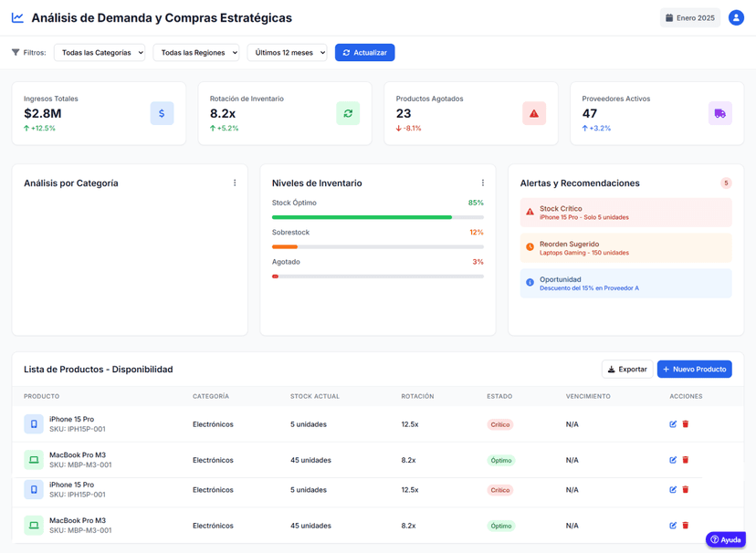Screen dimensions: 756x553
Task: Click the STOCK ACTUAL column header
Action: 315,396
